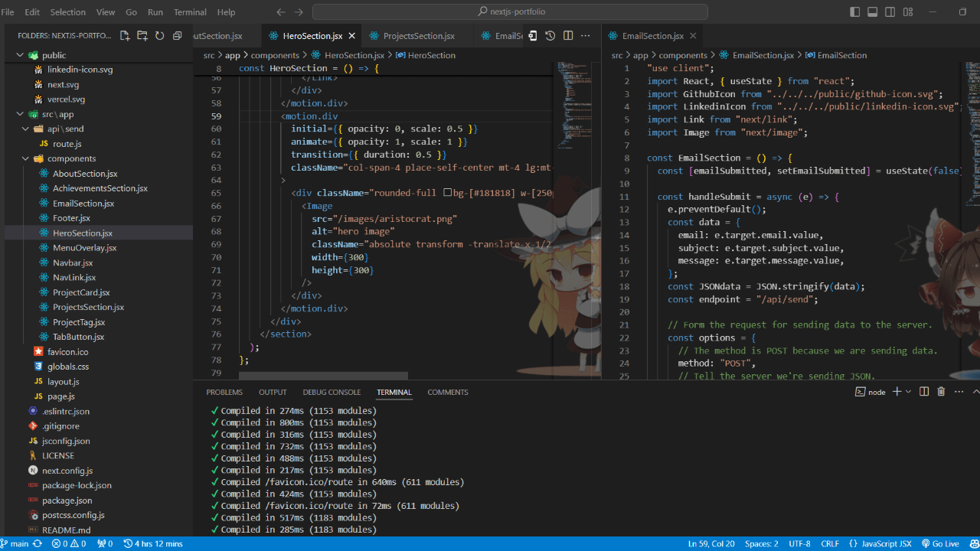Viewport: 980px width, 551px height.
Task: Click the #181818 color swatch in code
Action: [x=448, y=193]
